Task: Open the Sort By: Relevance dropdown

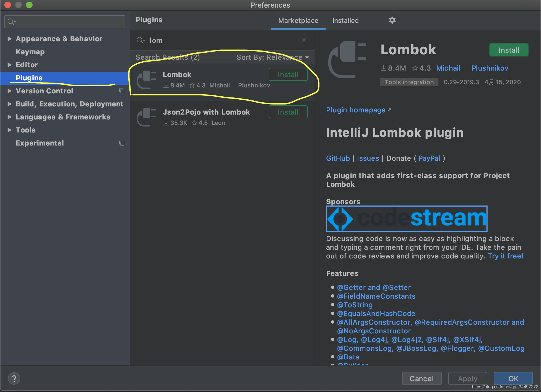Action: [273, 57]
